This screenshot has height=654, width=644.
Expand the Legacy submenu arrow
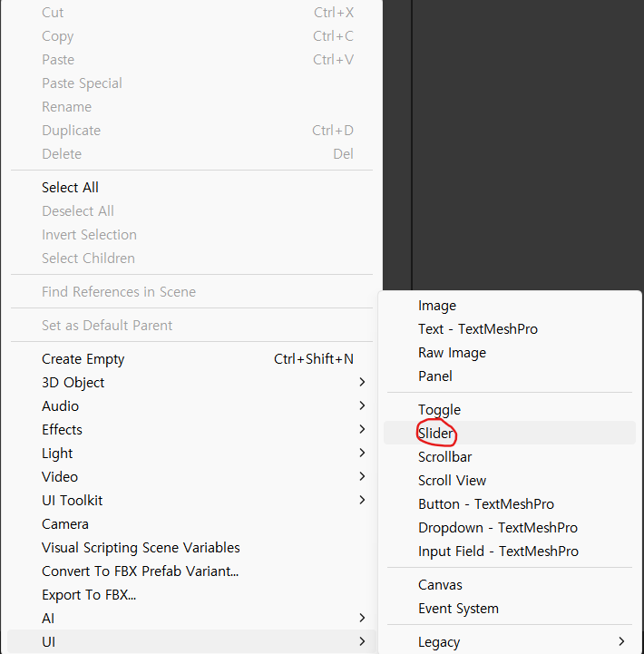point(621,641)
